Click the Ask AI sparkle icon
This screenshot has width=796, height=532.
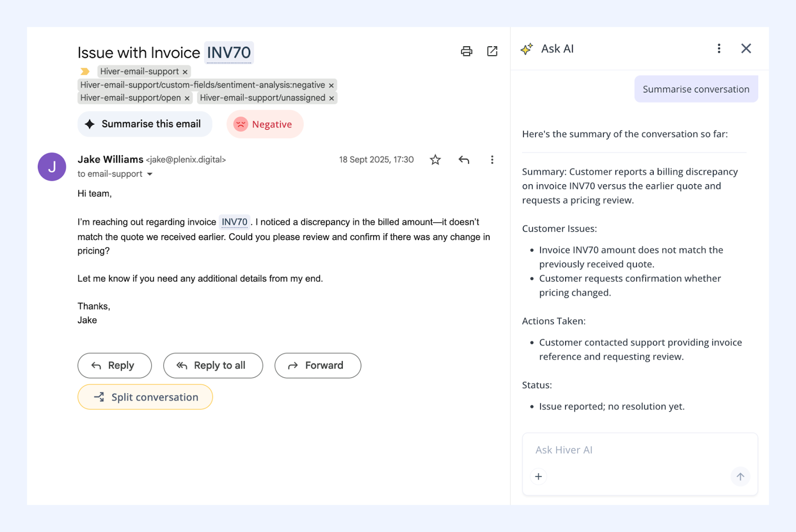tap(527, 49)
